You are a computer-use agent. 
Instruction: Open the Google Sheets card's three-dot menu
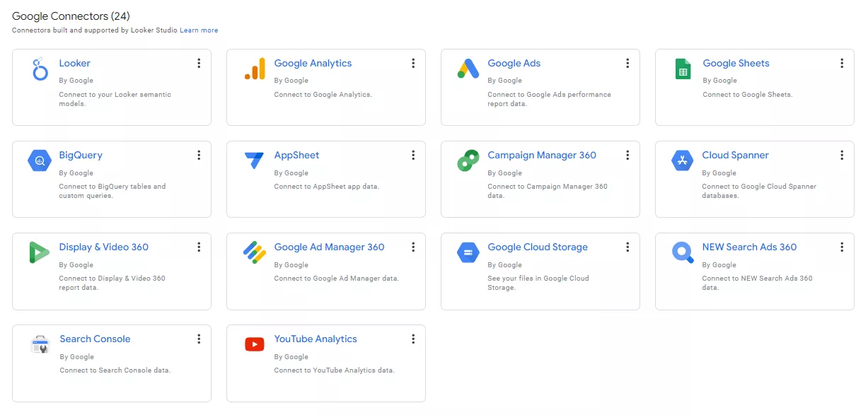click(x=842, y=64)
